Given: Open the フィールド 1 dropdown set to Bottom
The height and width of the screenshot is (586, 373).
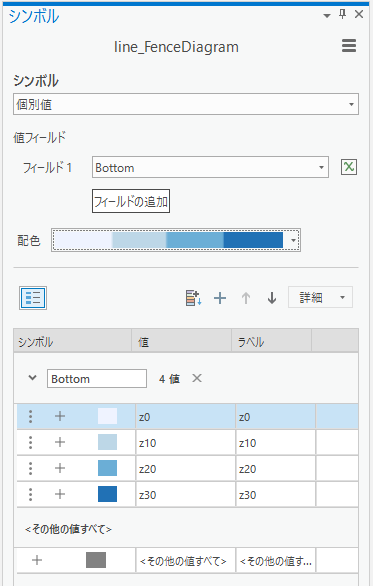Looking at the screenshot, I should (210, 167).
